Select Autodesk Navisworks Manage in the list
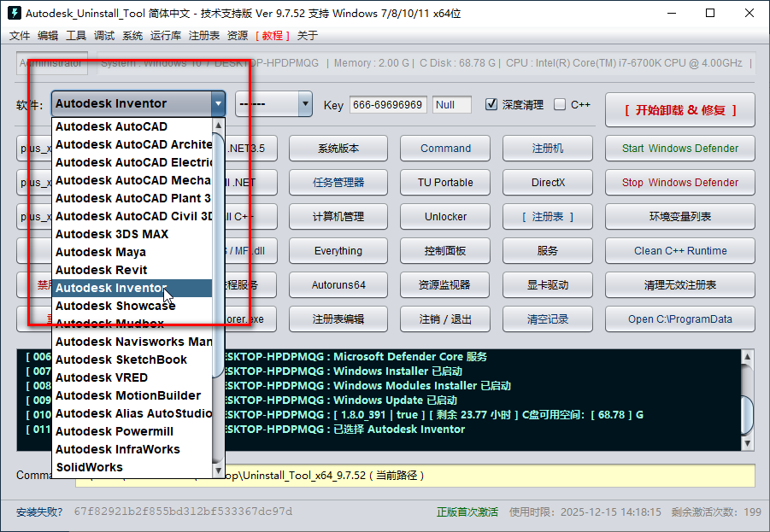This screenshot has width=770, height=532. 132,342
